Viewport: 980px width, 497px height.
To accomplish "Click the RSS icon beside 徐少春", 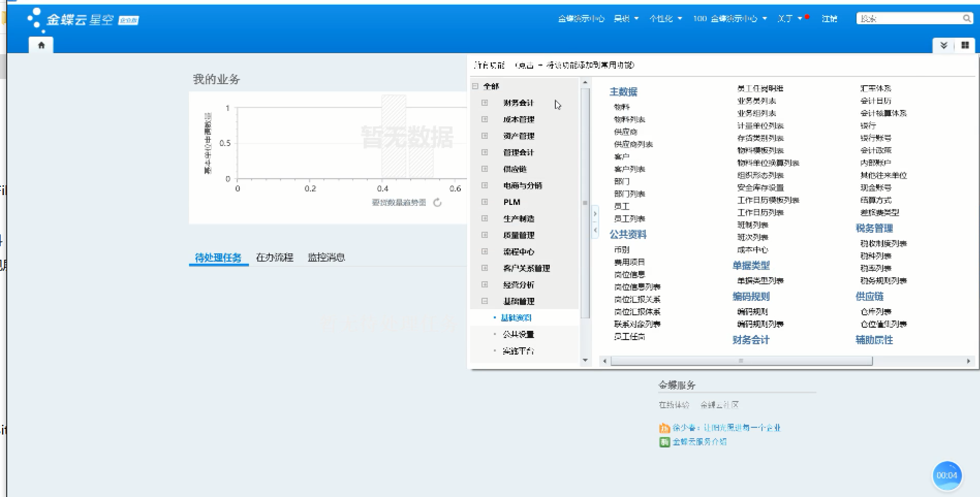I will [x=664, y=428].
